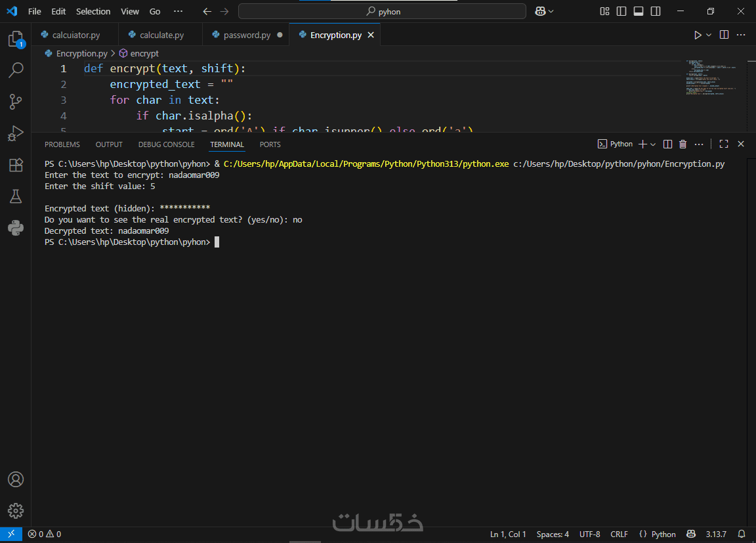Click the pyhon search command center

383,11
